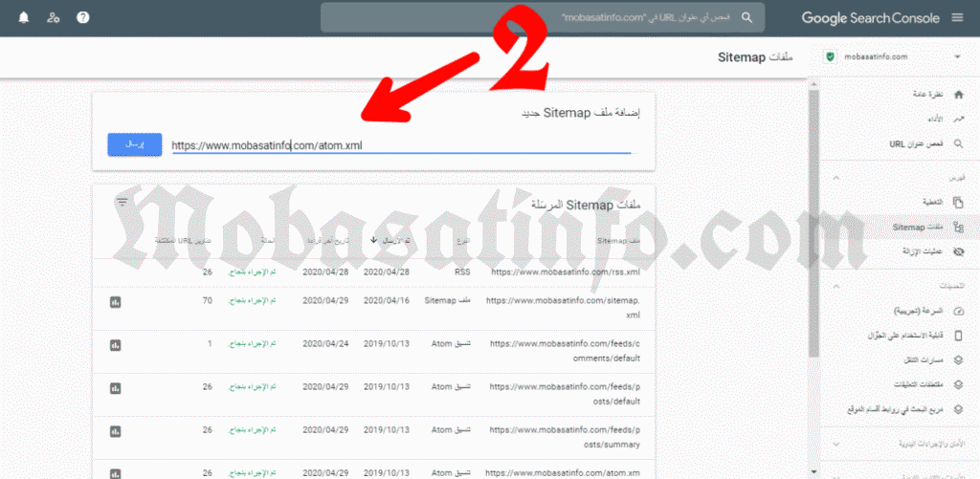Open the main hamburger menu

click(957, 17)
